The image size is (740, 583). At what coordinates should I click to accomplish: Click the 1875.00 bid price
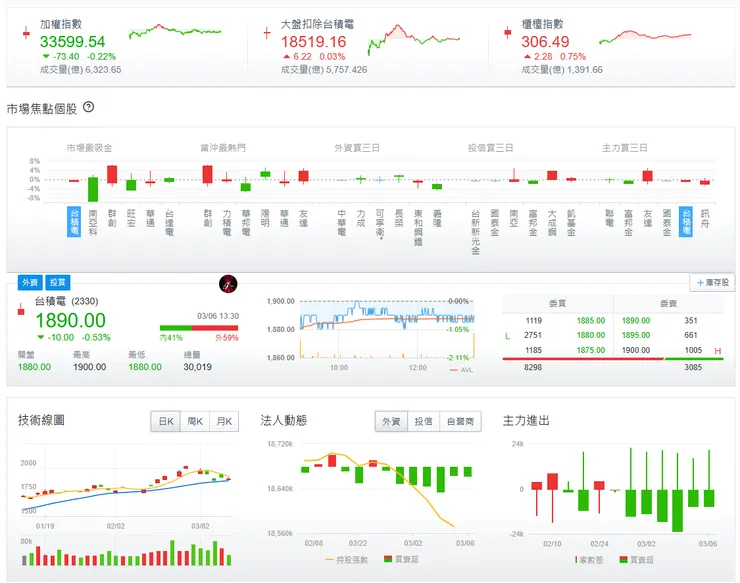[x=591, y=350]
